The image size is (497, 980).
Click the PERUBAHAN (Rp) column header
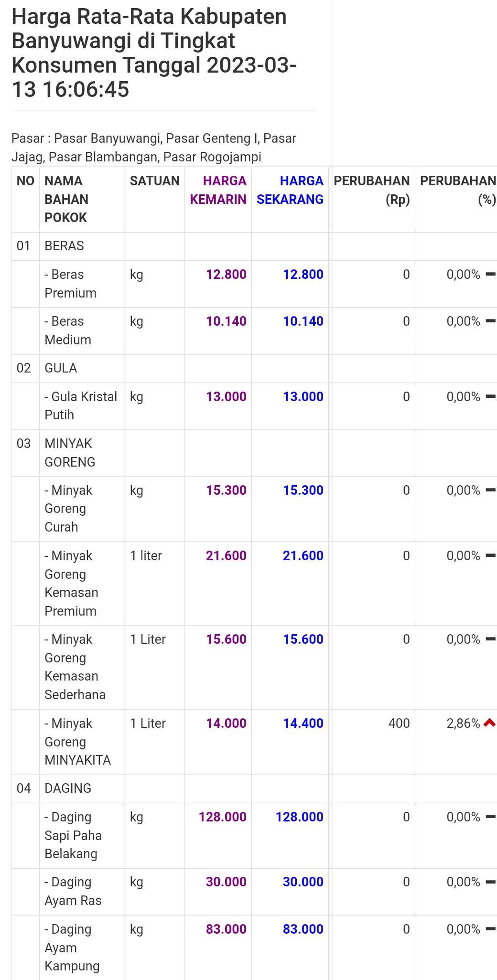[x=372, y=190]
